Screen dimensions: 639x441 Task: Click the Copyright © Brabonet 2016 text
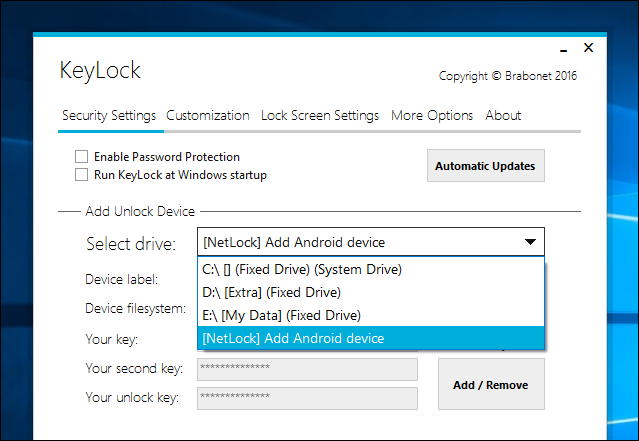point(508,76)
